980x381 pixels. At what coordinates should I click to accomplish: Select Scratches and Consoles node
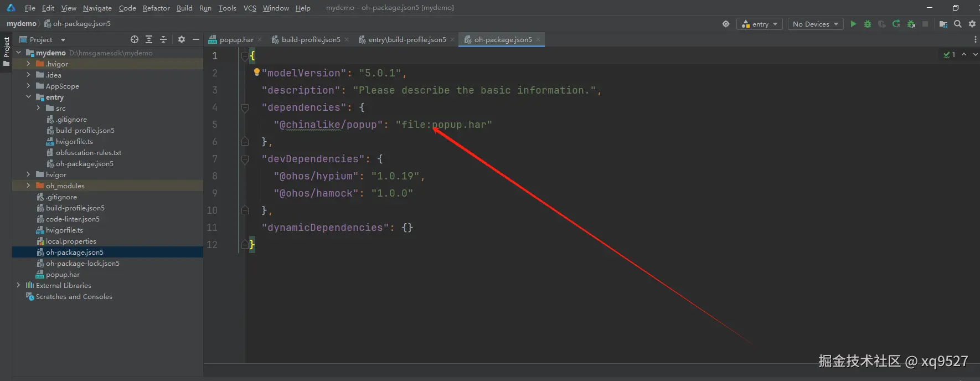(x=74, y=296)
